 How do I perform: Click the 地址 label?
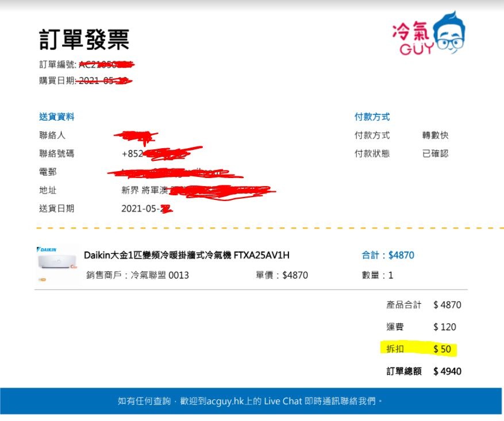pos(48,190)
